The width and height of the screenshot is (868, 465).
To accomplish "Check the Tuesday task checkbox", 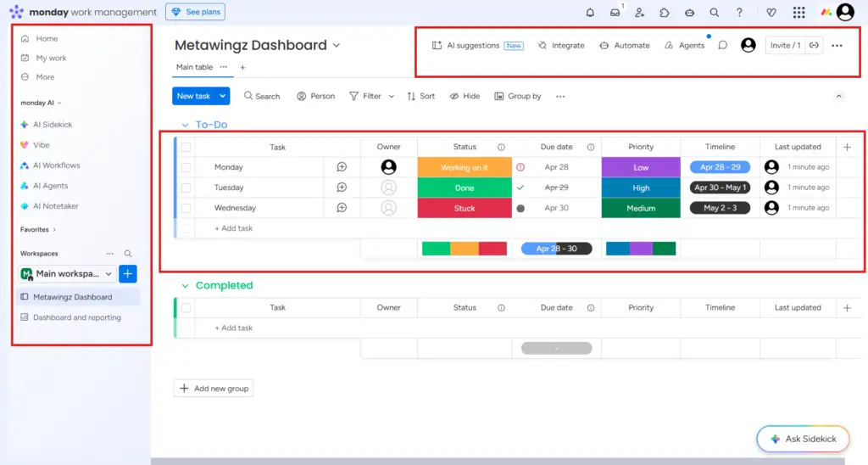I will [x=186, y=188].
